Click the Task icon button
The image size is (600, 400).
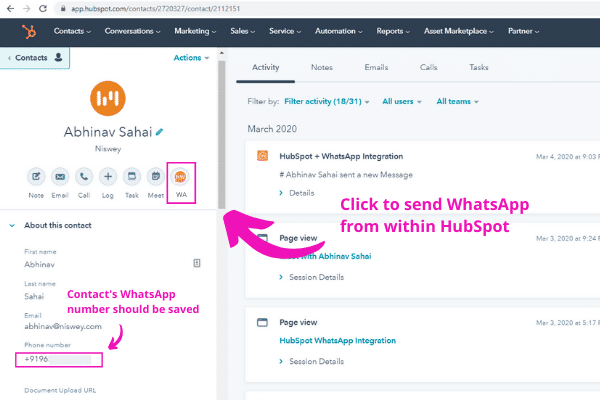pyautogui.click(x=132, y=176)
